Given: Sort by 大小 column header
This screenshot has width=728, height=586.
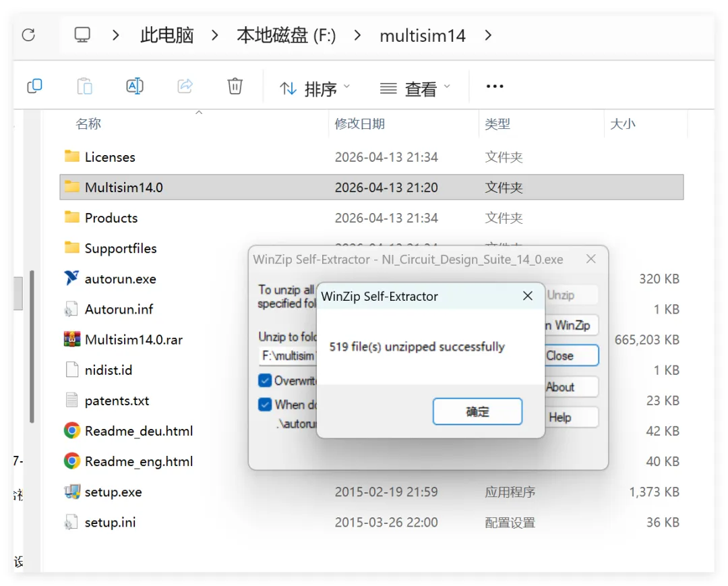Looking at the screenshot, I should coord(623,123).
